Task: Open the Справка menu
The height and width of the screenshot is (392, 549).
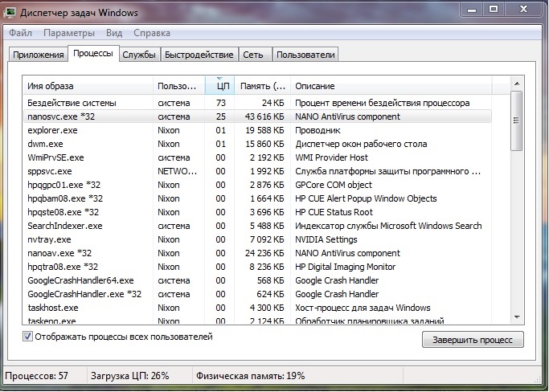Action: (x=151, y=33)
